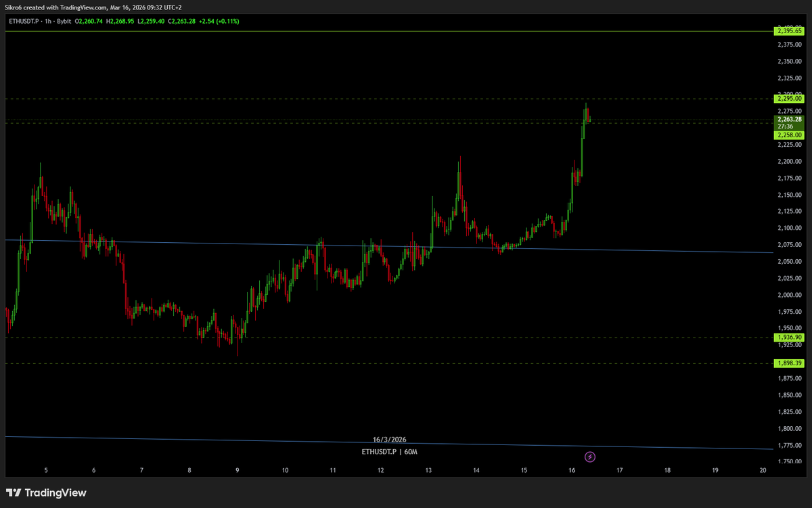Click date 15 on the time axis
Viewport: 812px width, 508px height.
(524, 470)
